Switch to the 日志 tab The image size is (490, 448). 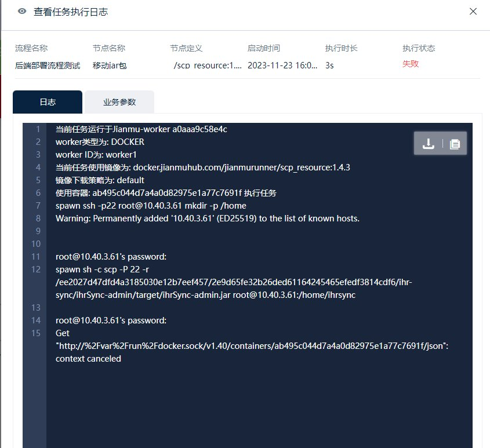(x=48, y=102)
